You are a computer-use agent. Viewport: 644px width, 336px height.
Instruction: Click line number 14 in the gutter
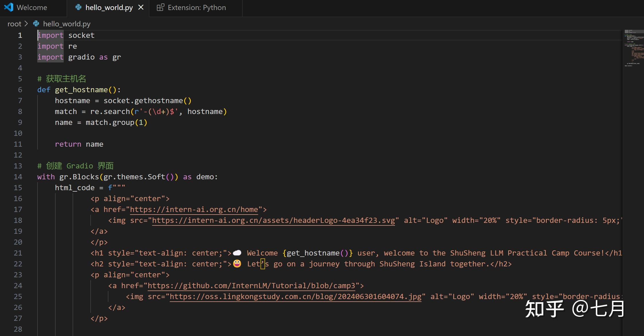[x=18, y=177]
